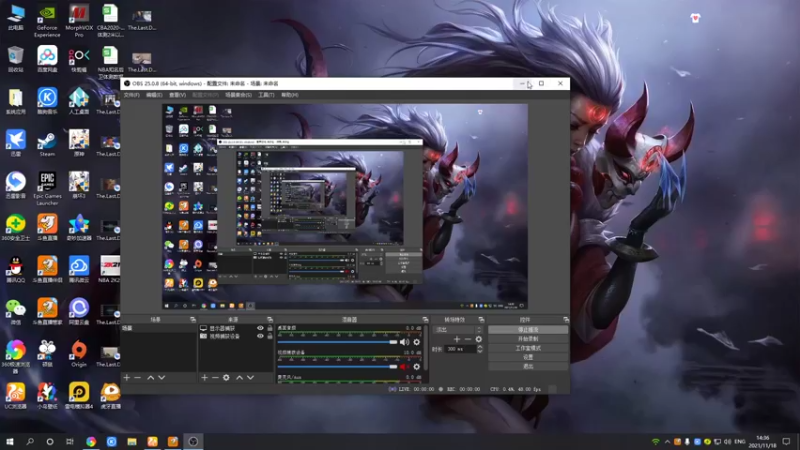Move source down in the sources panel
Screen dimensions: 800x450
coord(250,378)
